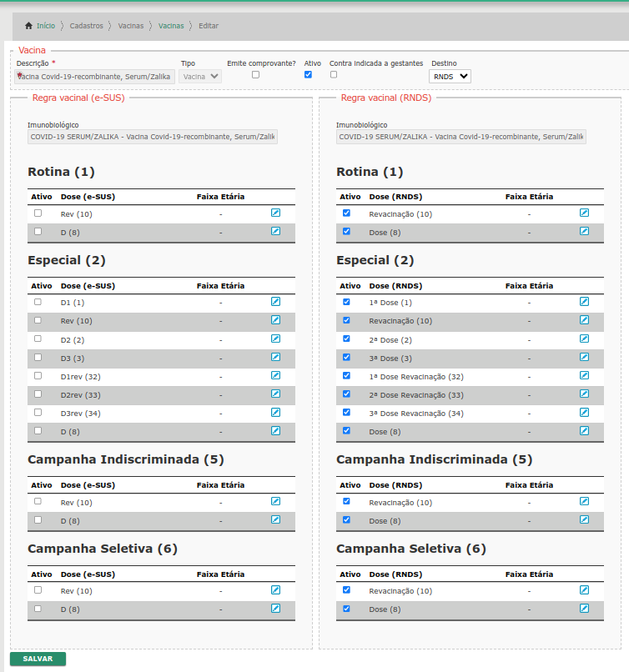Click the RNDS Imunobiológico field
The width and height of the screenshot is (629, 672).
(x=461, y=137)
